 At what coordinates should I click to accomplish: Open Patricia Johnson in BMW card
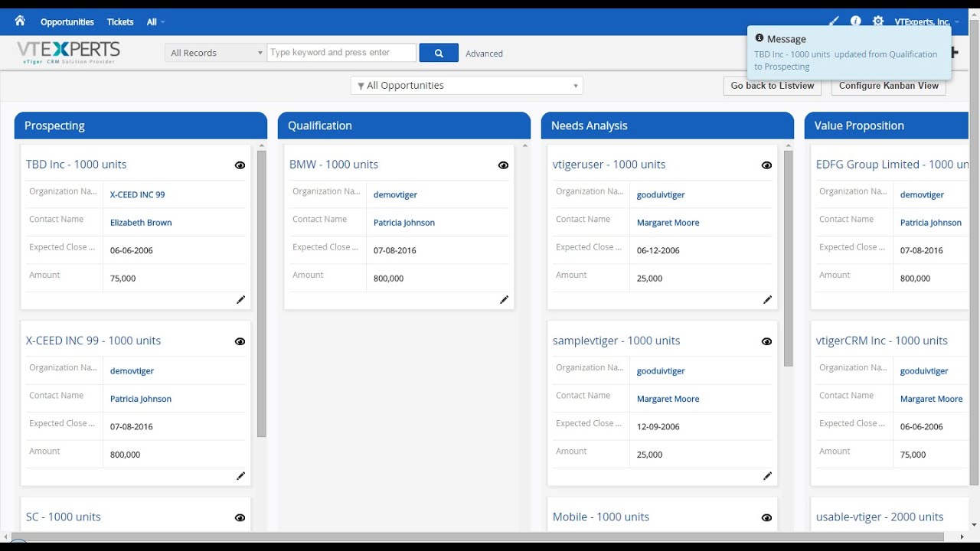(x=404, y=223)
